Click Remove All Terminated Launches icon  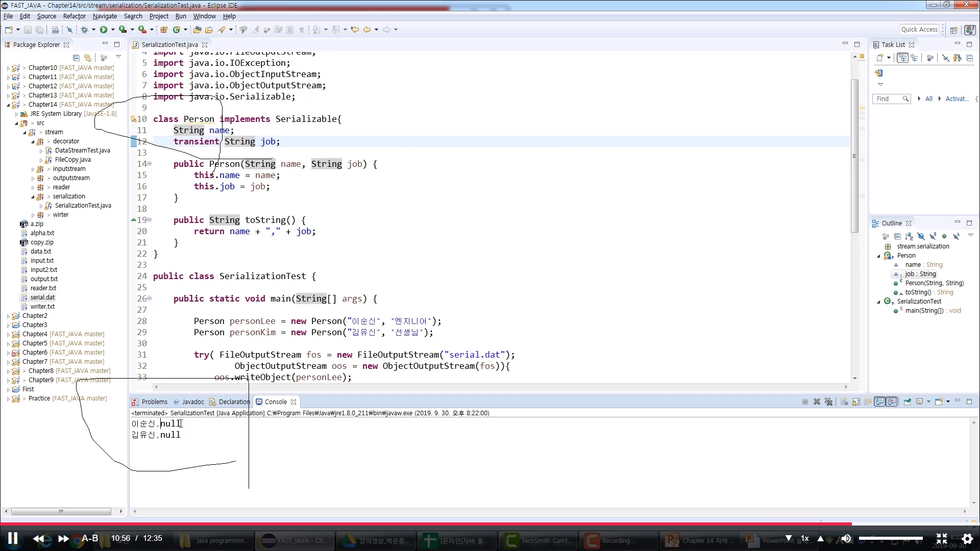[x=829, y=402]
